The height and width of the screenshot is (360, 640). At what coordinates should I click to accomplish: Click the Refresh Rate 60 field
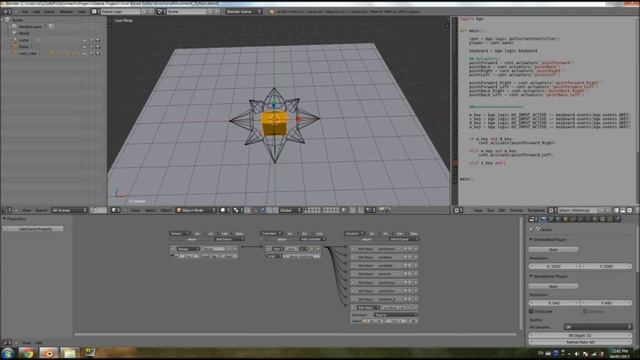pos(580,342)
